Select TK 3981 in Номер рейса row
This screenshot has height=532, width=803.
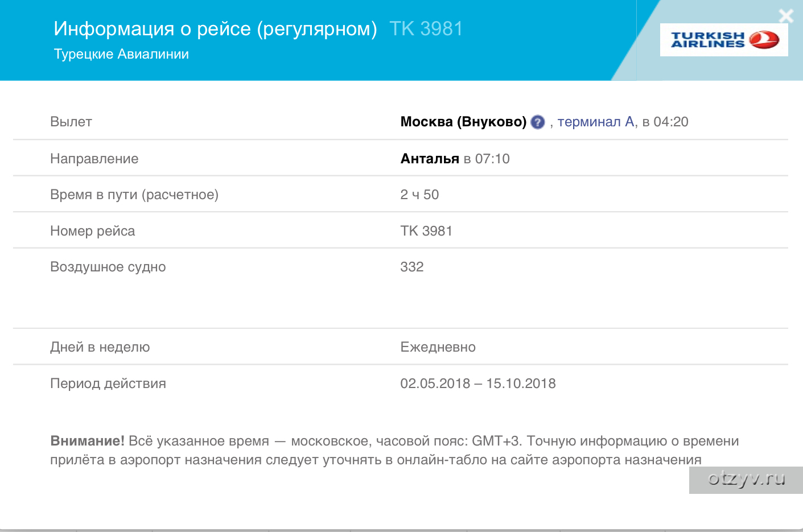click(x=426, y=231)
